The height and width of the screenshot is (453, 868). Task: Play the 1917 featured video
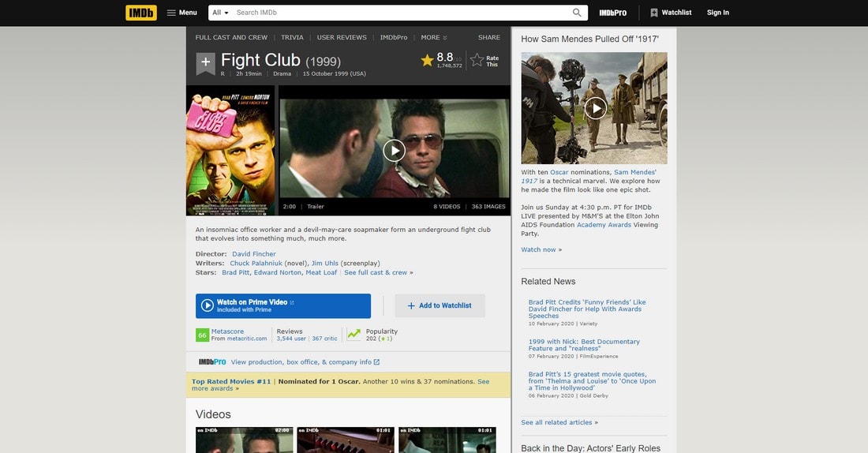(x=596, y=108)
